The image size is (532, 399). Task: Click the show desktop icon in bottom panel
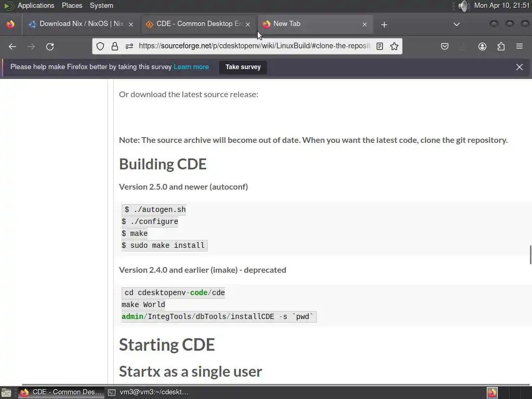pyautogui.click(x=6, y=393)
